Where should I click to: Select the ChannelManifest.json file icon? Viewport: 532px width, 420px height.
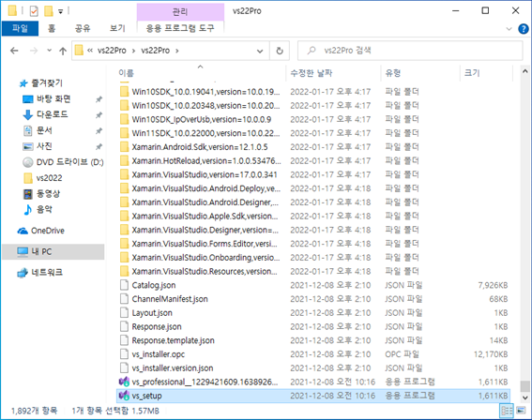pos(124,299)
